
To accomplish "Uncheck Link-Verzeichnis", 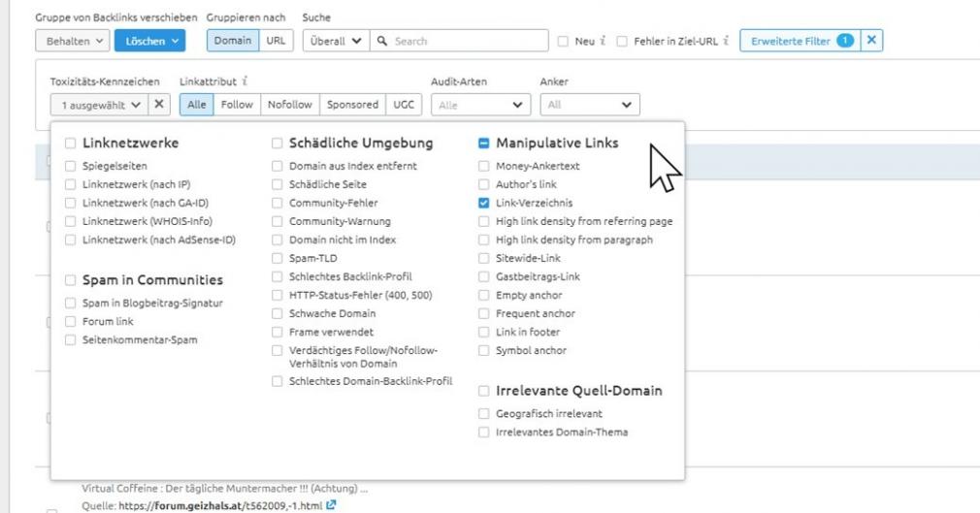I will [484, 203].
